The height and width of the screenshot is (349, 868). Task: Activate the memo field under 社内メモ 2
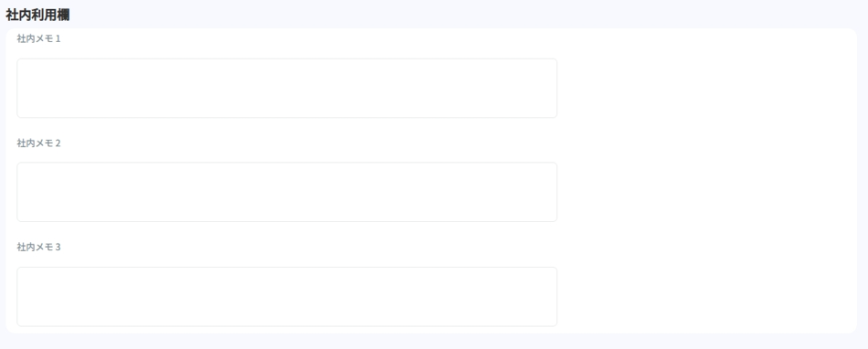[287, 192]
